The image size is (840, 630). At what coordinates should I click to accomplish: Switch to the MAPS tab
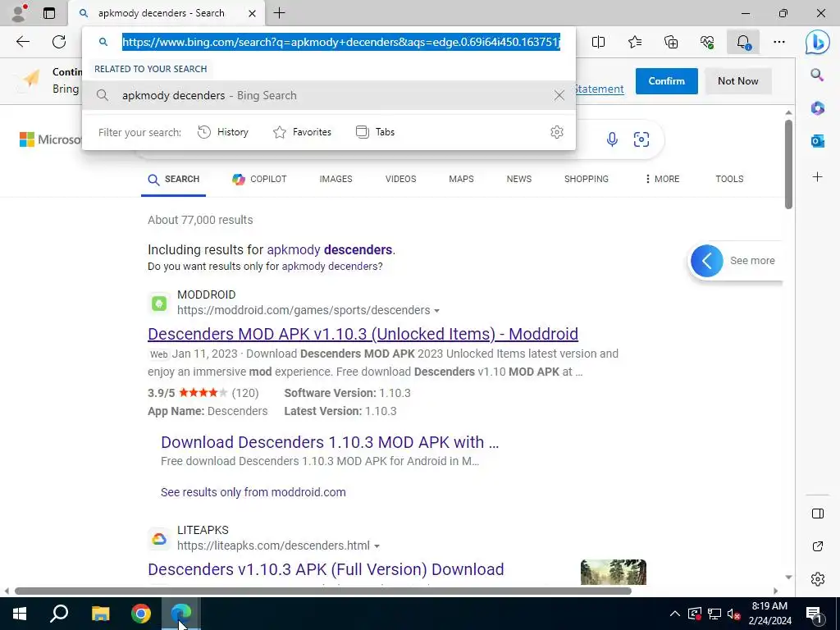461,179
